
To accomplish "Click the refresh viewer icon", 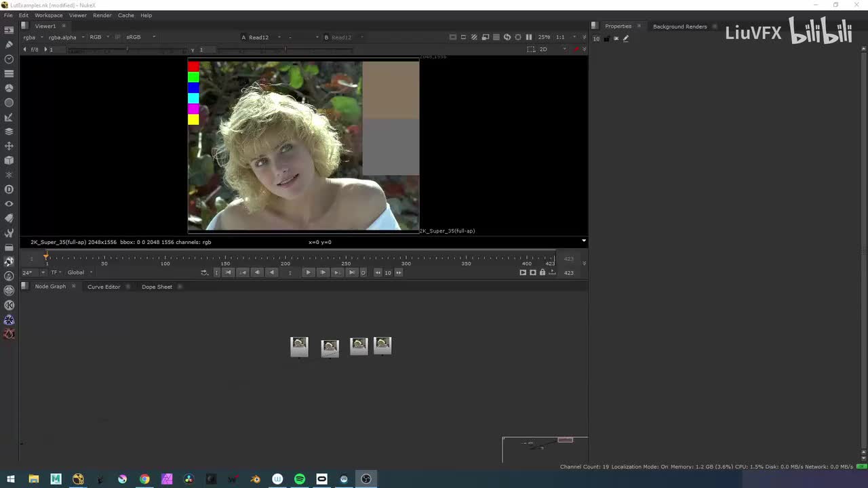I will [x=507, y=37].
